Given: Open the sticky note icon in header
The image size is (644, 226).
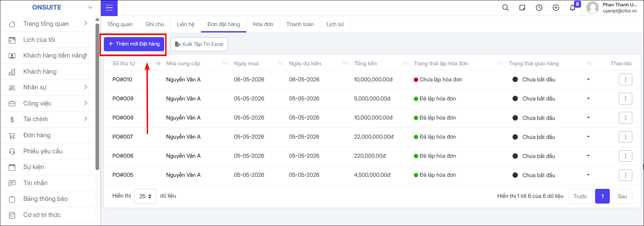Looking at the screenshot, I should click(x=522, y=8).
